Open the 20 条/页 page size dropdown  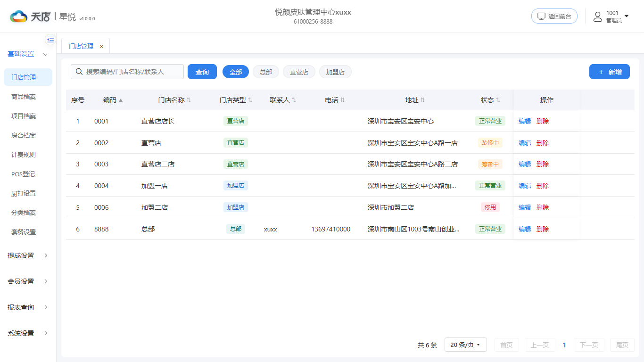coord(466,345)
